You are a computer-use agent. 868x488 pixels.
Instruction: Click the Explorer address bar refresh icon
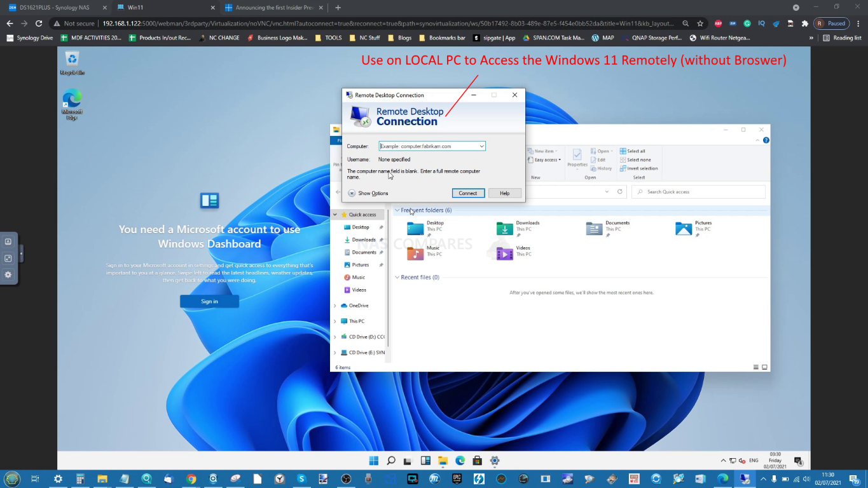coord(620,191)
